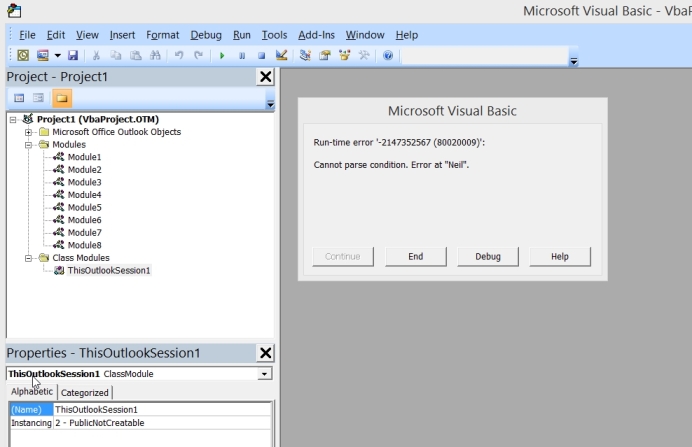Click the Instancing property value field

point(162,423)
